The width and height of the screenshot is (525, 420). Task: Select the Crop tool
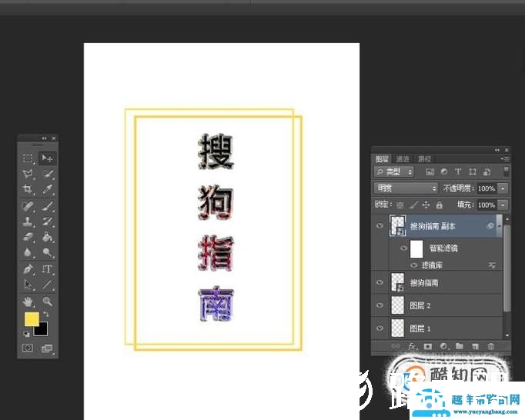point(28,190)
